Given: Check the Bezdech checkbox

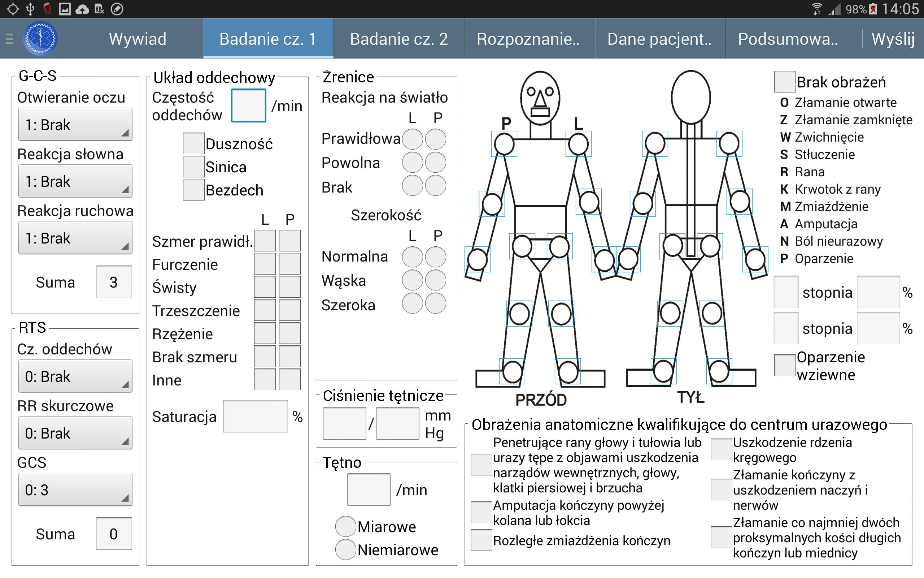Looking at the screenshot, I should click(193, 190).
